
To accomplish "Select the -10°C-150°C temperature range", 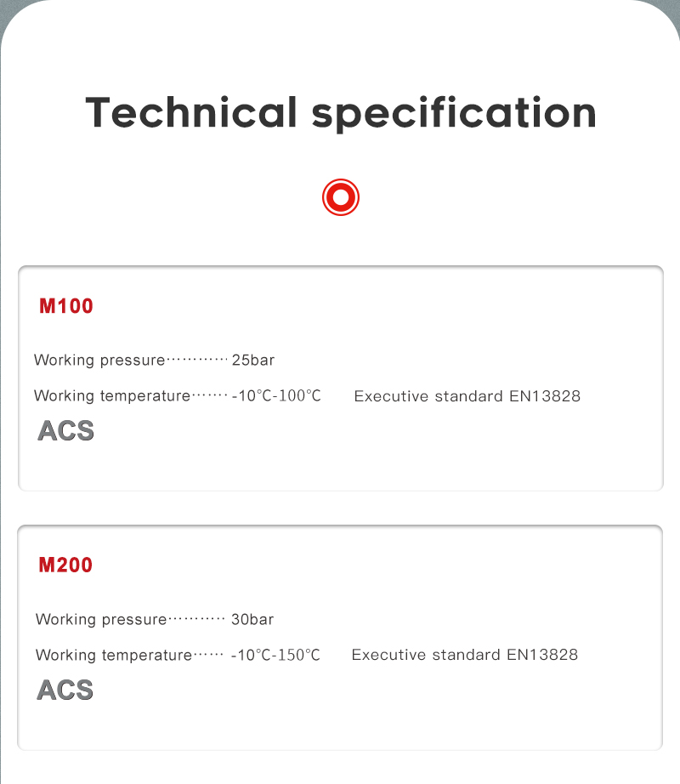I will [275, 656].
